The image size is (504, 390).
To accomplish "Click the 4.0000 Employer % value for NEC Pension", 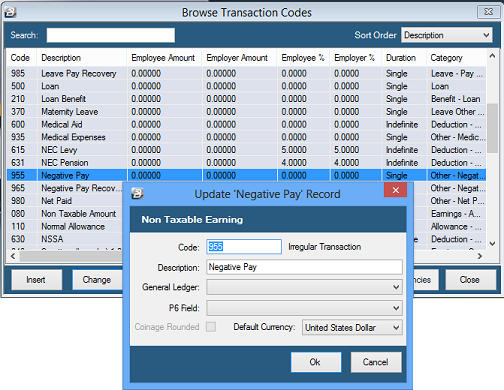I will pyautogui.click(x=346, y=163).
